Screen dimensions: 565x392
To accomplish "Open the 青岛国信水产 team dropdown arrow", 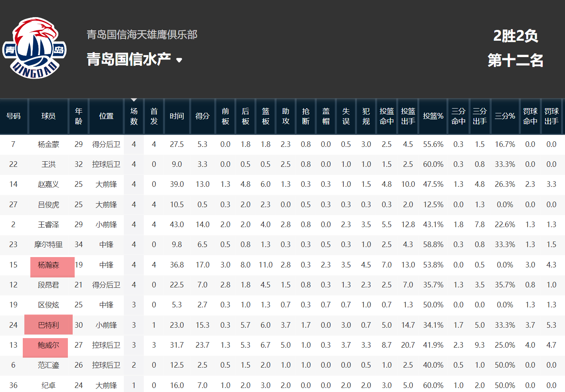I will tap(179, 60).
